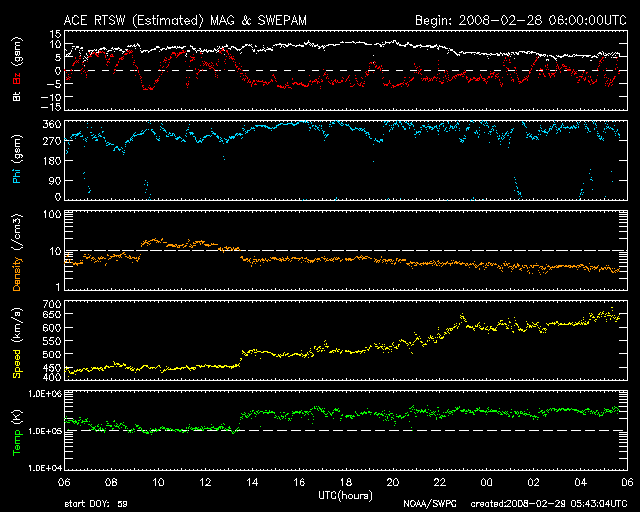Click the '-10' tick on the Bt Bz axis
This screenshot has width=640, height=512.
(51, 97)
